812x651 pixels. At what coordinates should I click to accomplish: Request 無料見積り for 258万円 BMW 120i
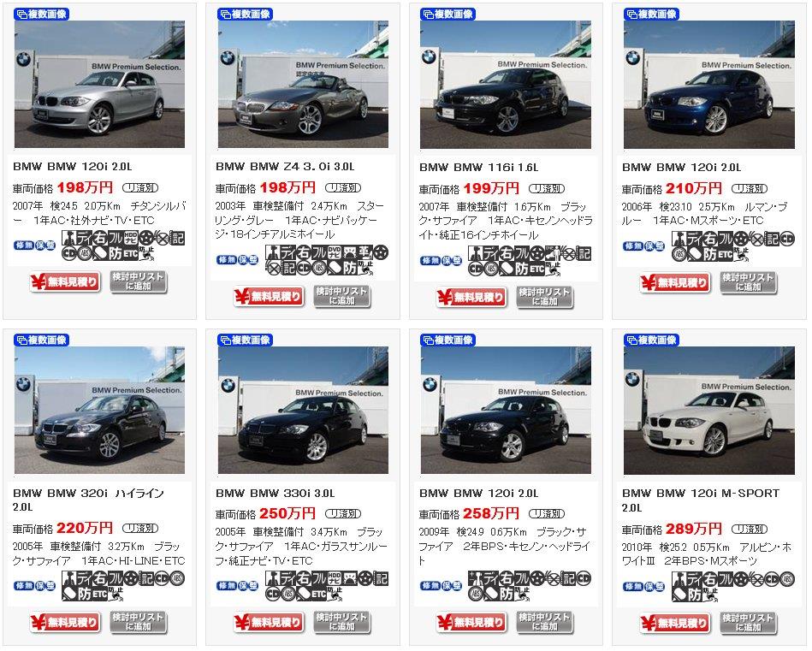[471, 623]
